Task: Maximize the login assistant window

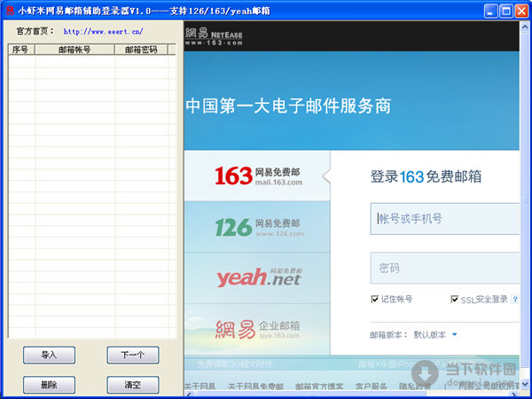Action: 506,12
